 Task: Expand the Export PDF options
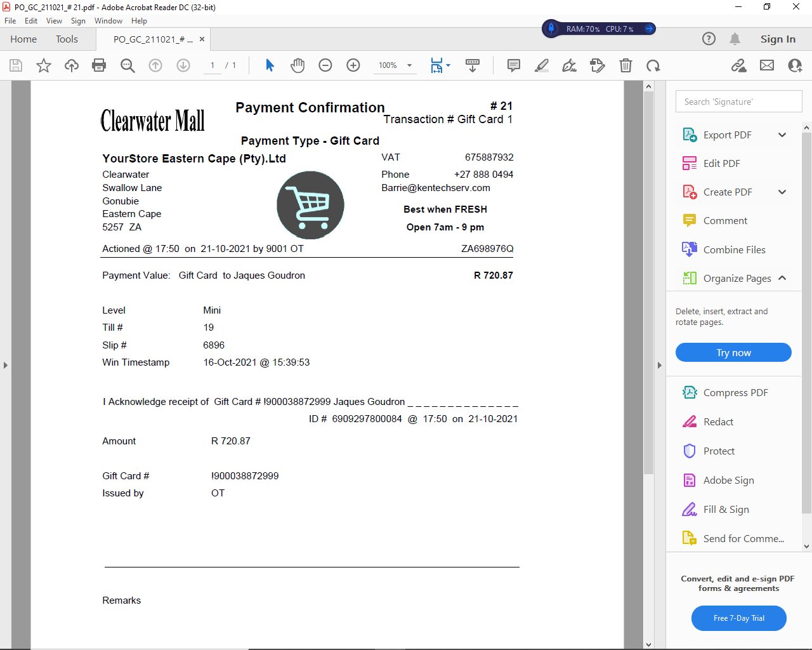point(782,135)
